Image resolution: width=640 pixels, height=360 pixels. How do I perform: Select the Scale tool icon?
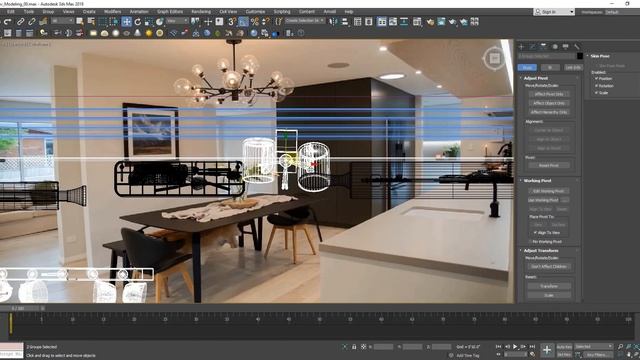pyautogui.click(x=149, y=22)
